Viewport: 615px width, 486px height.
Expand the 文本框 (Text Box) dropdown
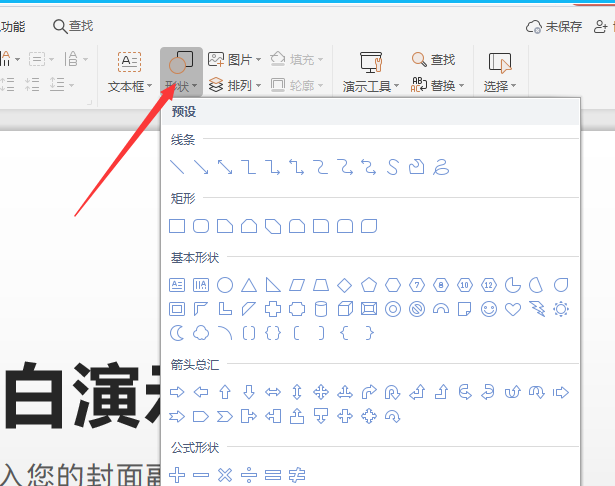click(x=130, y=86)
